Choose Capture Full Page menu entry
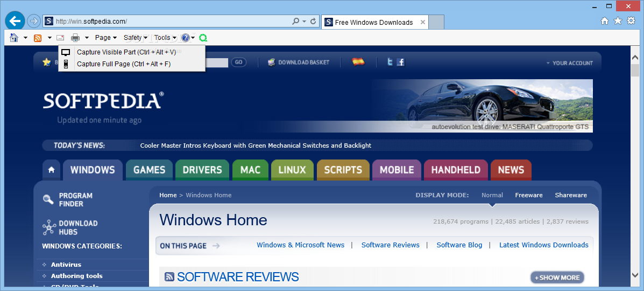Image resolution: width=644 pixels, height=291 pixels. pyautogui.click(x=132, y=64)
